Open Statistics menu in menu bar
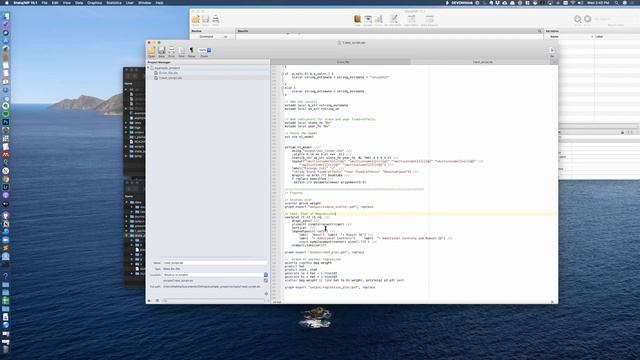The width and height of the screenshot is (640, 360). [114, 2]
